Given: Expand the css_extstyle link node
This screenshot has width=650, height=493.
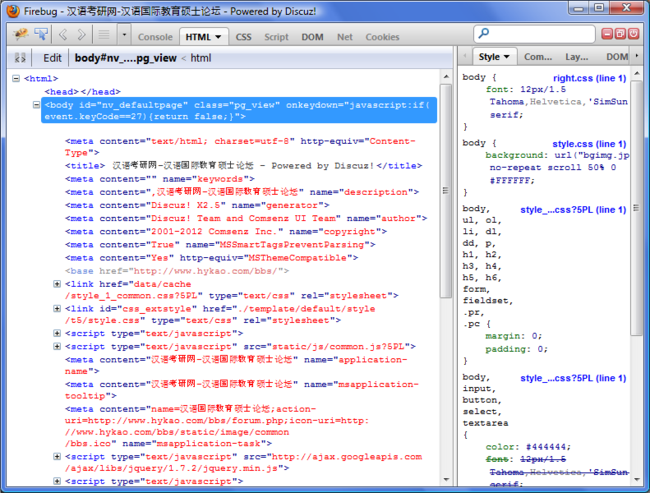Looking at the screenshot, I should pos(57,308).
